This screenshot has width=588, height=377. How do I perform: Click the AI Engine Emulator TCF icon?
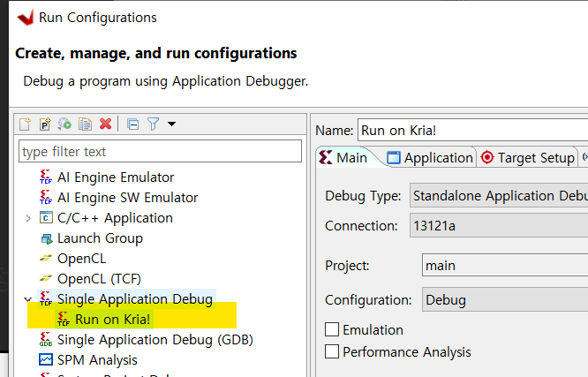[x=46, y=177]
